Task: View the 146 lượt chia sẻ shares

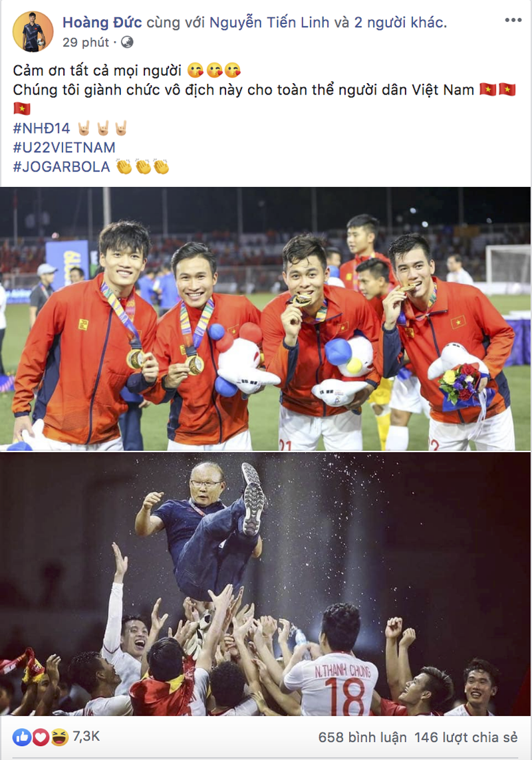Action: pyautogui.click(x=466, y=737)
